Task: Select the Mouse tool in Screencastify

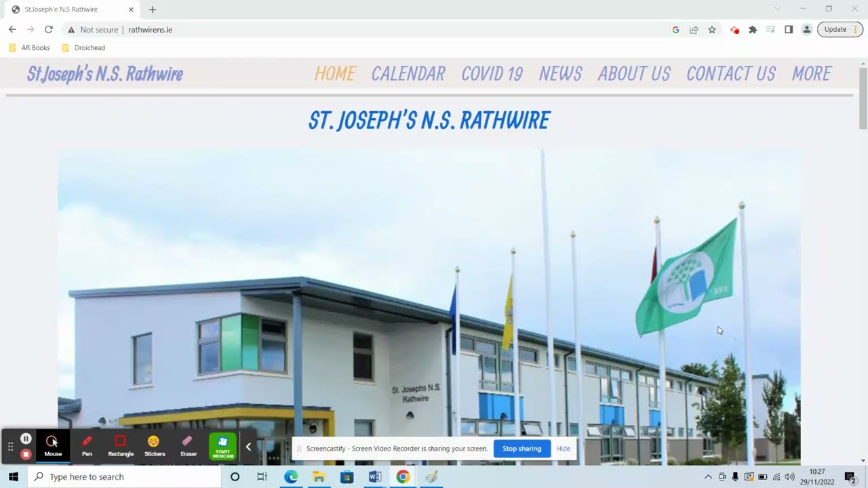Action: pyautogui.click(x=53, y=446)
